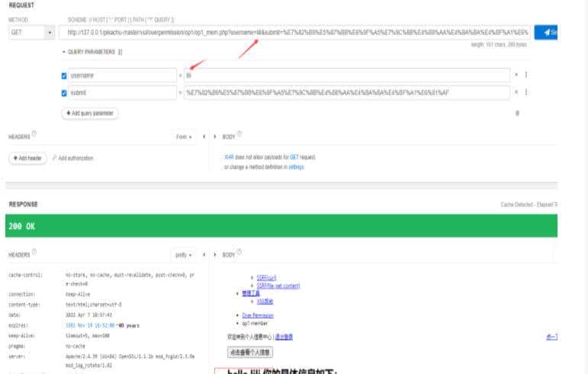This screenshot has width=588, height=374.
Task: Click the server header value Apache
Action: click(130, 361)
